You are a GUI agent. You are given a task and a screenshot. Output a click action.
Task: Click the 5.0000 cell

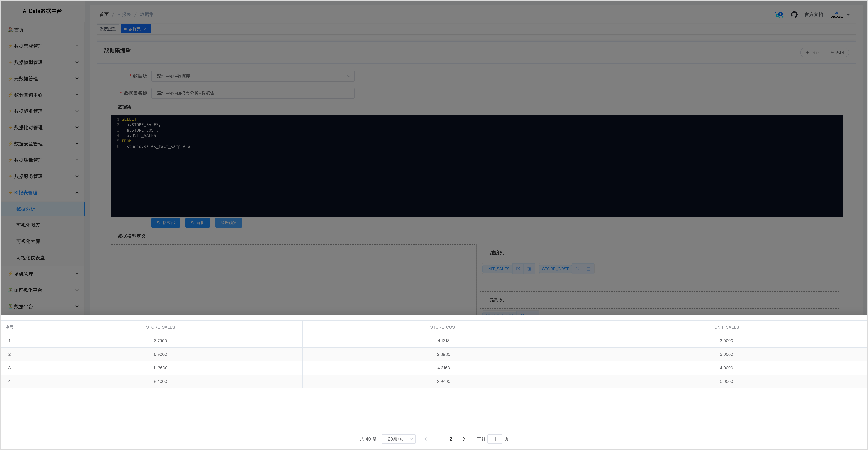[727, 381]
